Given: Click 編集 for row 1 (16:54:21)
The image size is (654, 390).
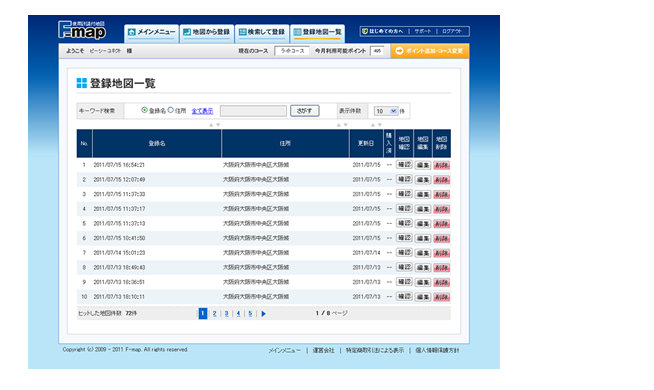Looking at the screenshot, I should [x=423, y=165].
